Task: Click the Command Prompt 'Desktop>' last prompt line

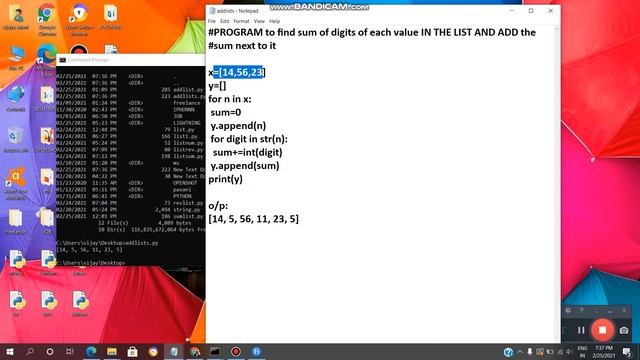Action: pos(91,263)
